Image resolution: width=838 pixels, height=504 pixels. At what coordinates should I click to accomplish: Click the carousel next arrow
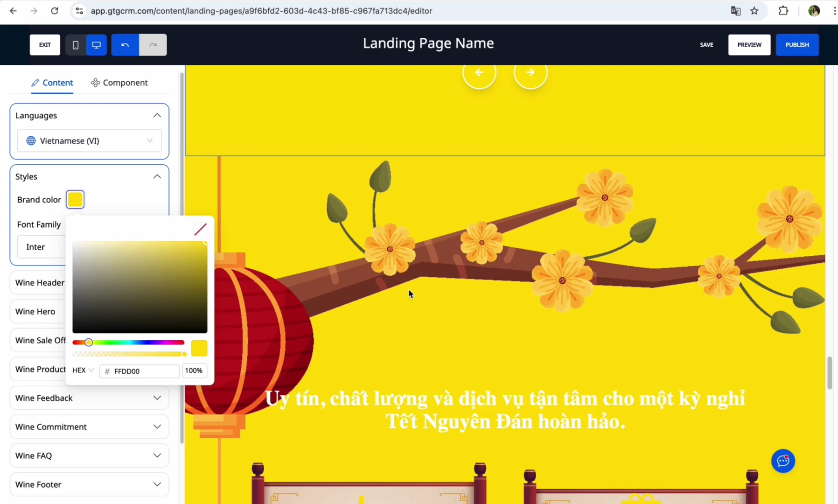coord(531,72)
